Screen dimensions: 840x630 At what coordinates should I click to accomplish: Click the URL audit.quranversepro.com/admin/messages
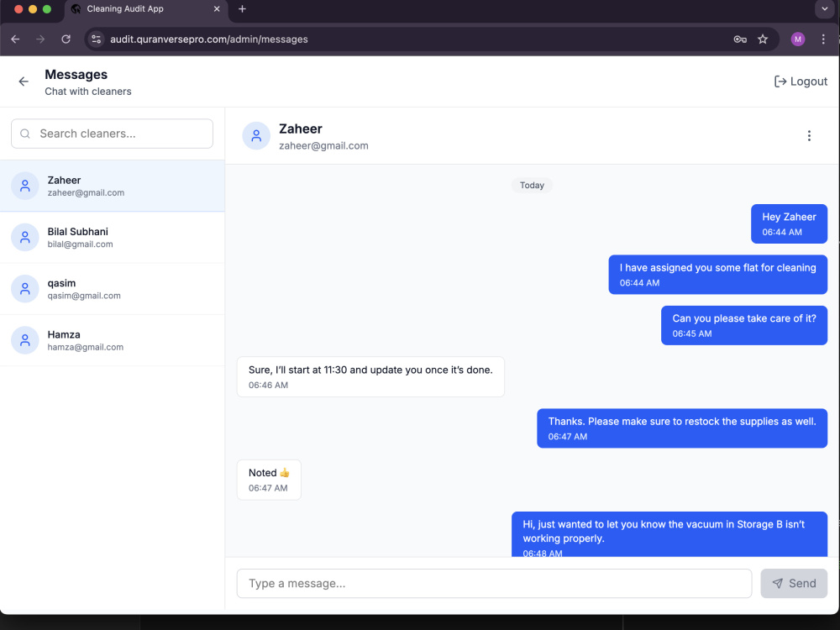coord(209,39)
